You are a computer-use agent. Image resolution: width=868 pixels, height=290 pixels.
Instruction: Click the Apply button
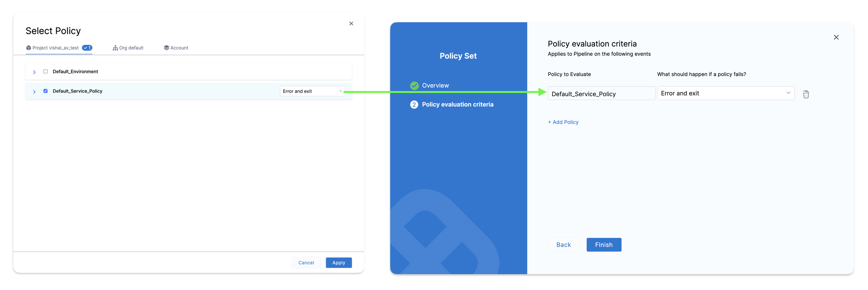coord(339,262)
